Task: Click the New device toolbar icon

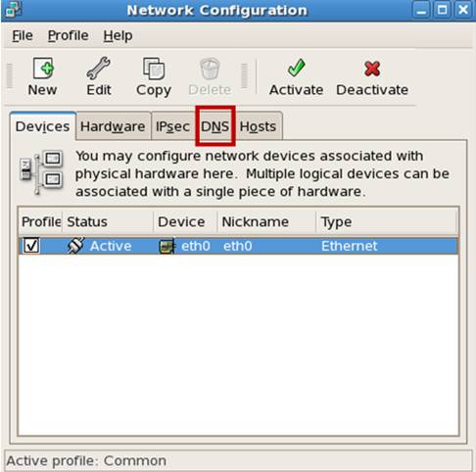Action: coord(43,69)
